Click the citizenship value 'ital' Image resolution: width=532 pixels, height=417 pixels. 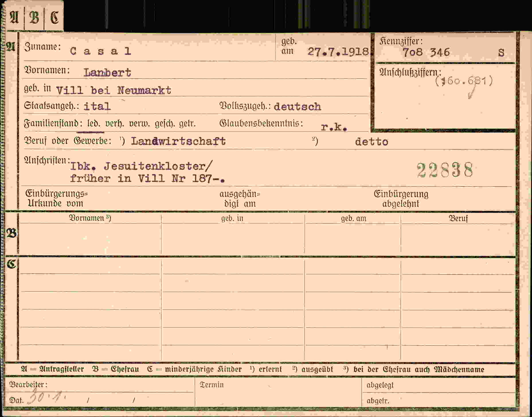[x=97, y=106]
